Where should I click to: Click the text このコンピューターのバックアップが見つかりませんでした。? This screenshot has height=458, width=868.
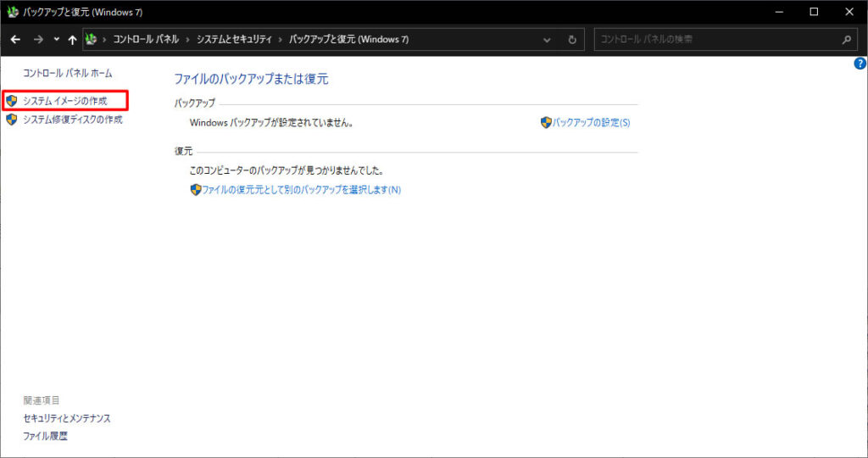tap(287, 170)
